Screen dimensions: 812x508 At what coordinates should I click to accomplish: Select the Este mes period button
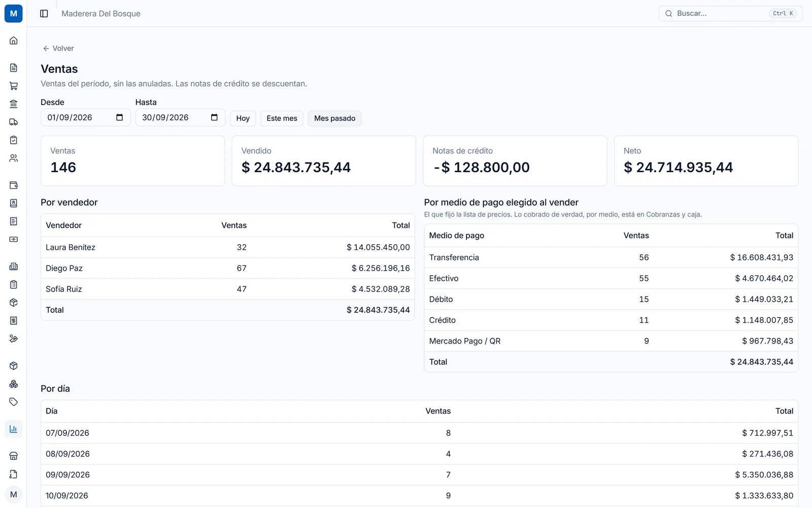282,118
